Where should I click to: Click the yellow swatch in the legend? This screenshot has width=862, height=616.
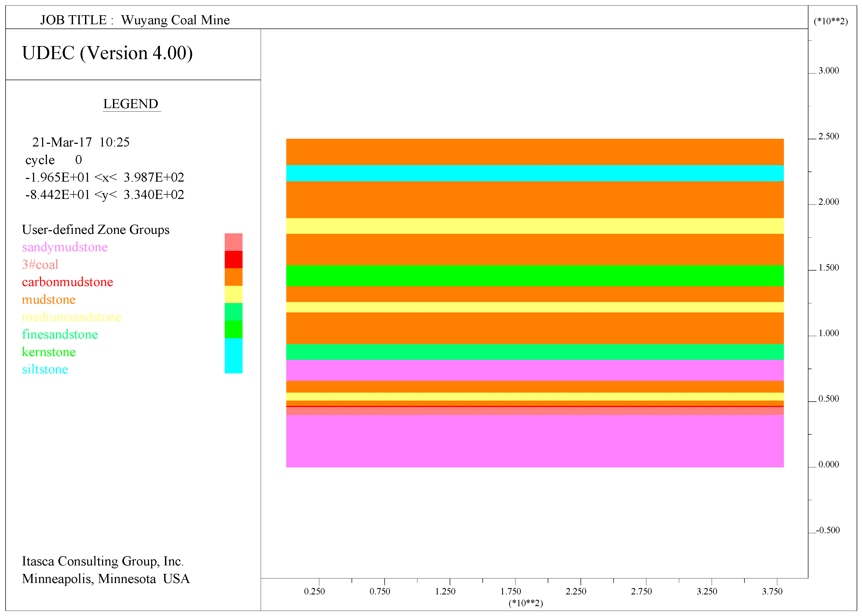pos(233,294)
